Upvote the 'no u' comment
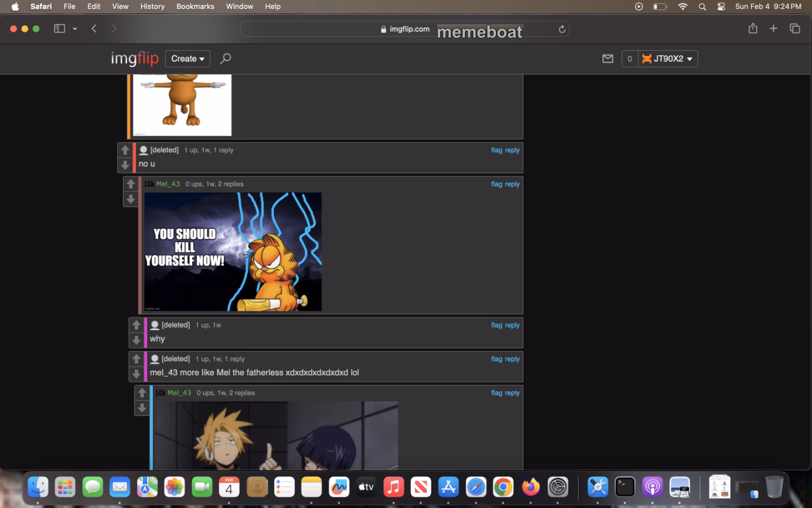Screen dimensions: 812x508 tap(125, 150)
